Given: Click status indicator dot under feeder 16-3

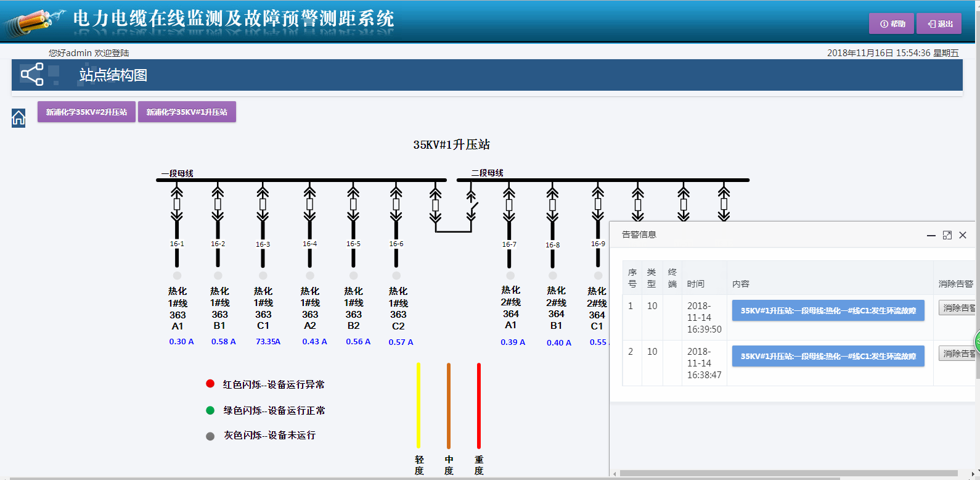Looking at the screenshot, I should (x=263, y=276).
